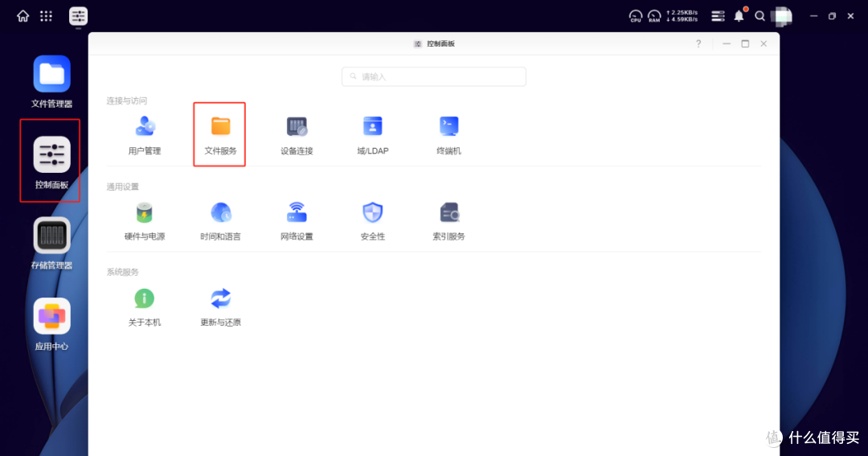Open Device Connection (设备连接)
Image resolution: width=868 pixels, height=456 pixels.
297,134
